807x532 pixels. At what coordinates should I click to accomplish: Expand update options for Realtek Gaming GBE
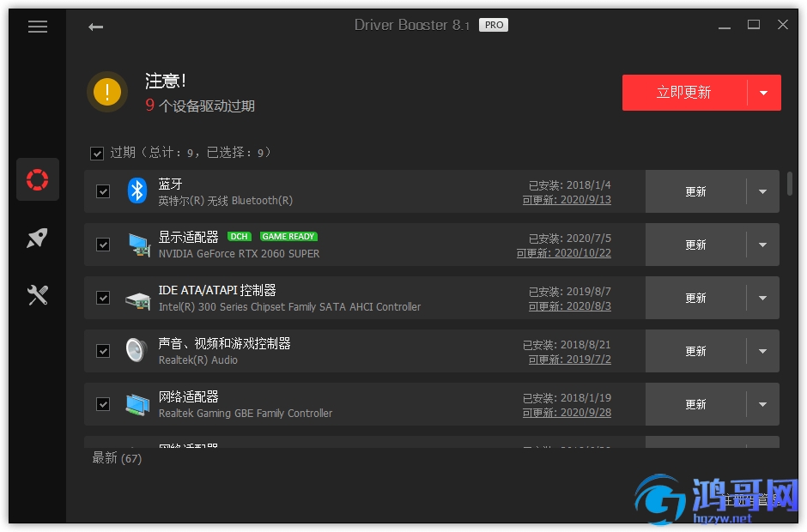pos(762,404)
